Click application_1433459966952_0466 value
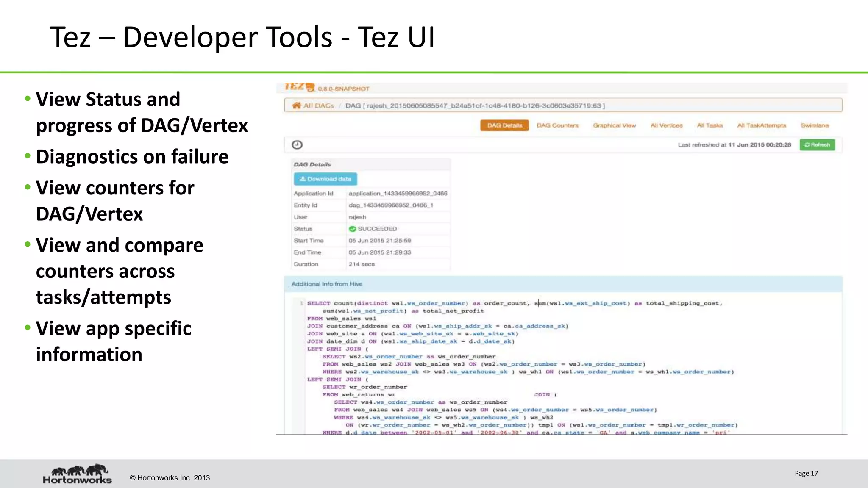Screen dimensions: 868x488 pyautogui.click(x=398, y=194)
